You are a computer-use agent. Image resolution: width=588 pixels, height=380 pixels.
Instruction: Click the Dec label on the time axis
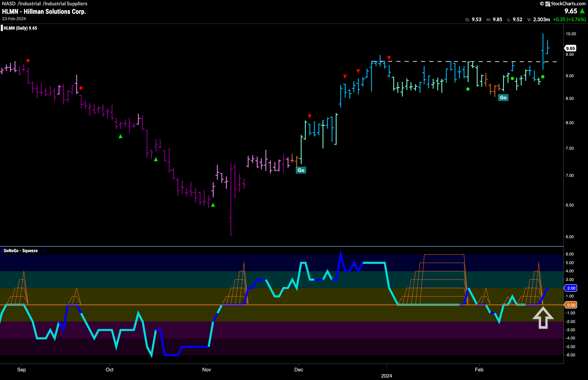pos(299,370)
